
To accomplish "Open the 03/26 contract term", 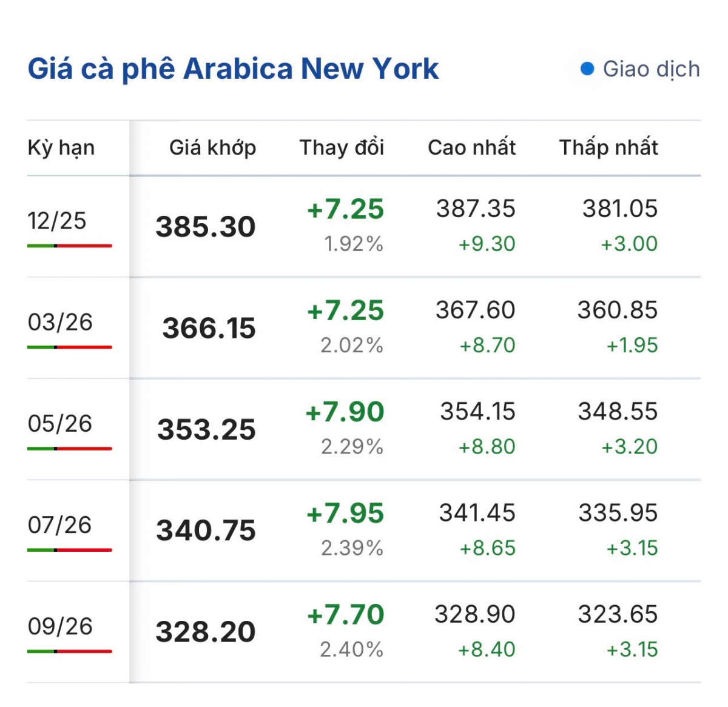I will [x=60, y=322].
